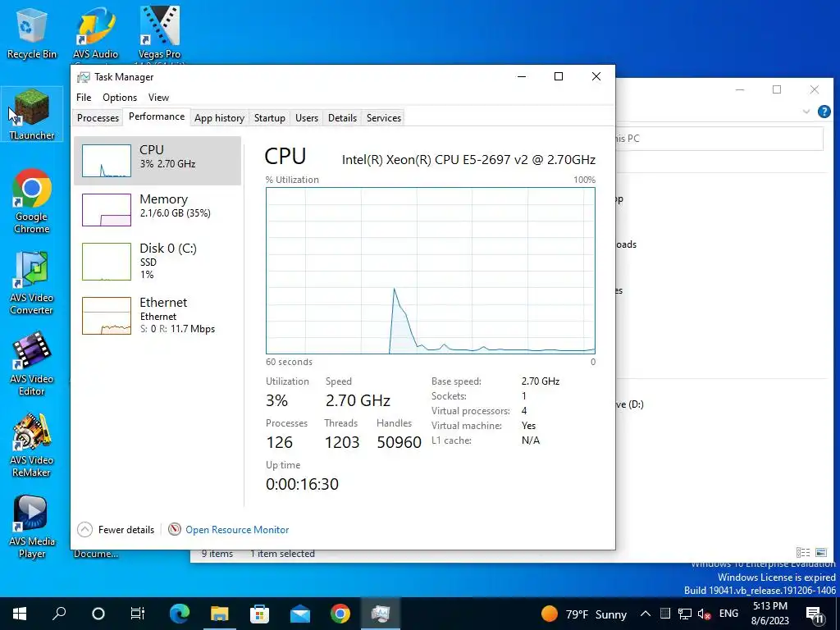Open the File menu in Task Manager
Image resolution: width=840 pixels, height=630 pixels.
[x=84, y=98]
